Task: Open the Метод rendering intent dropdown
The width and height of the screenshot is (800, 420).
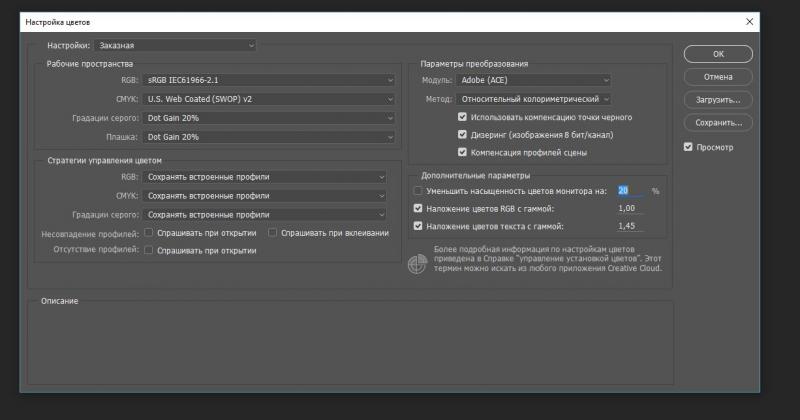Action: (x=533, y=99)
